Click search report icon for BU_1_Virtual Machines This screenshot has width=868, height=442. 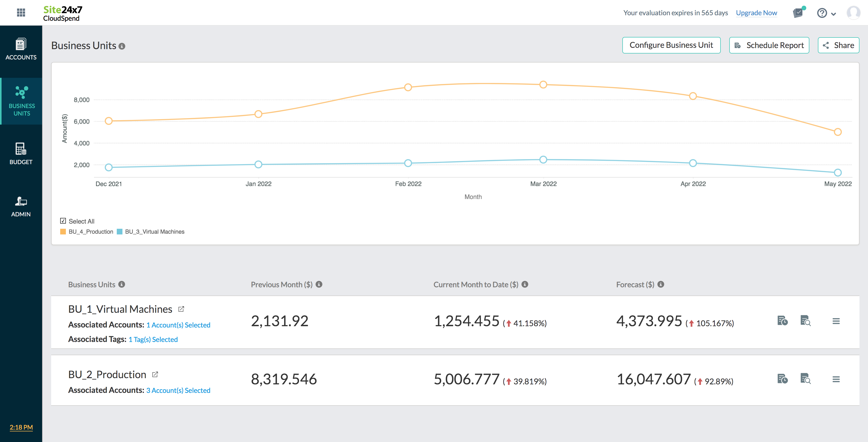805,321
